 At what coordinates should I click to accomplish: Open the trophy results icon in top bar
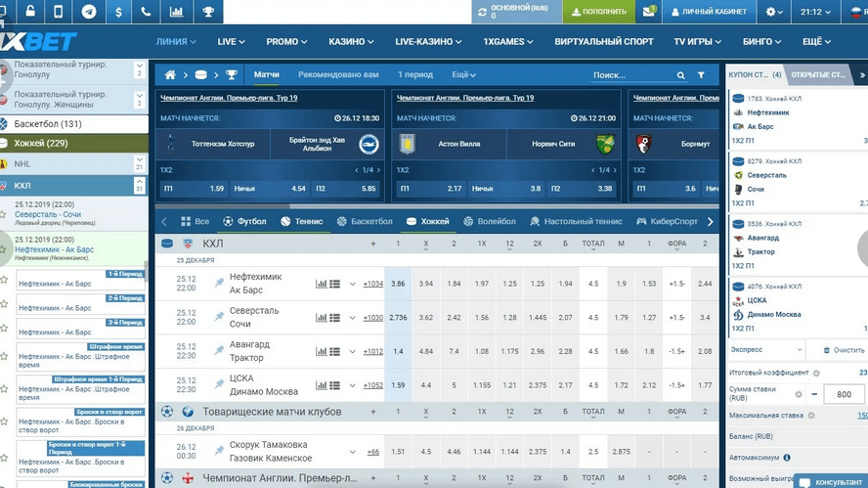click(208, 12)
